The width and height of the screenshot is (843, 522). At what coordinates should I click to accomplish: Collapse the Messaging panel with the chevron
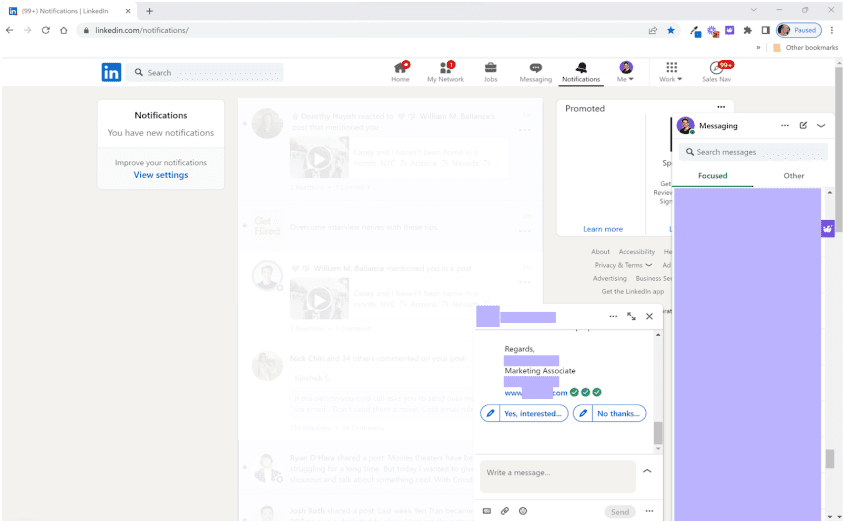click(821, 126)
